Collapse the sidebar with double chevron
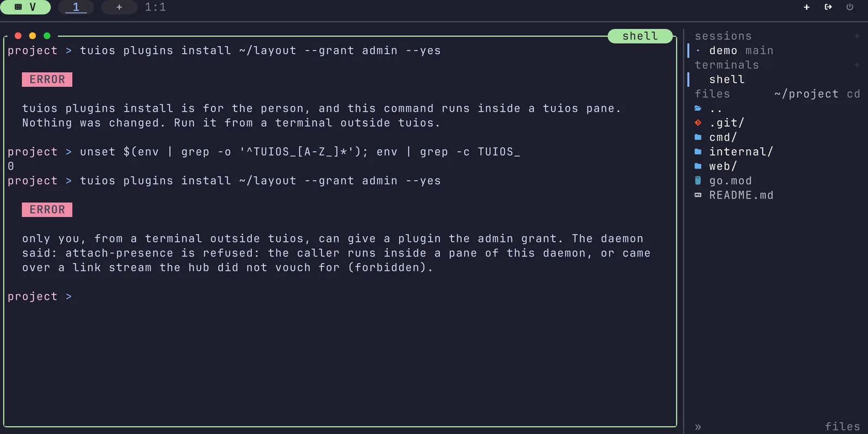Image resolution: width=868 pixels, height=434 pixels. 698,427
